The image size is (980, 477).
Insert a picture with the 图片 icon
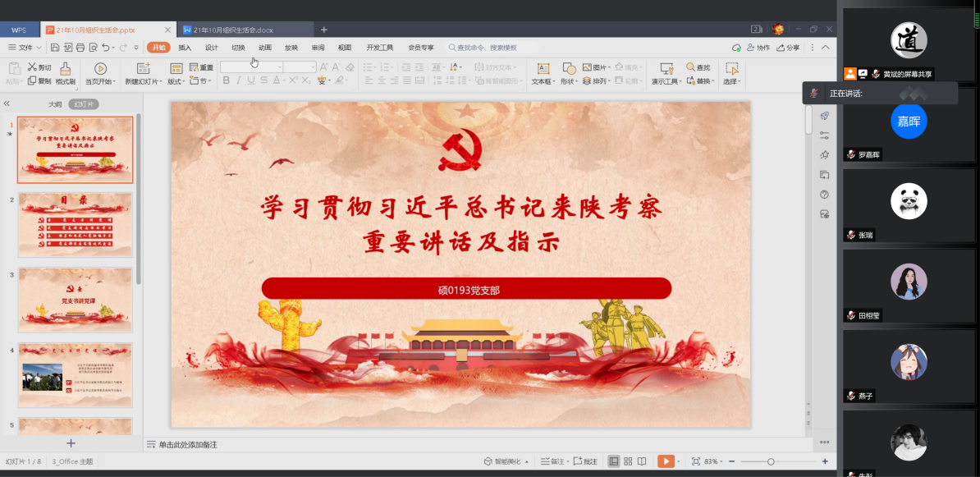pyautogui.click(x=586, y=67)
